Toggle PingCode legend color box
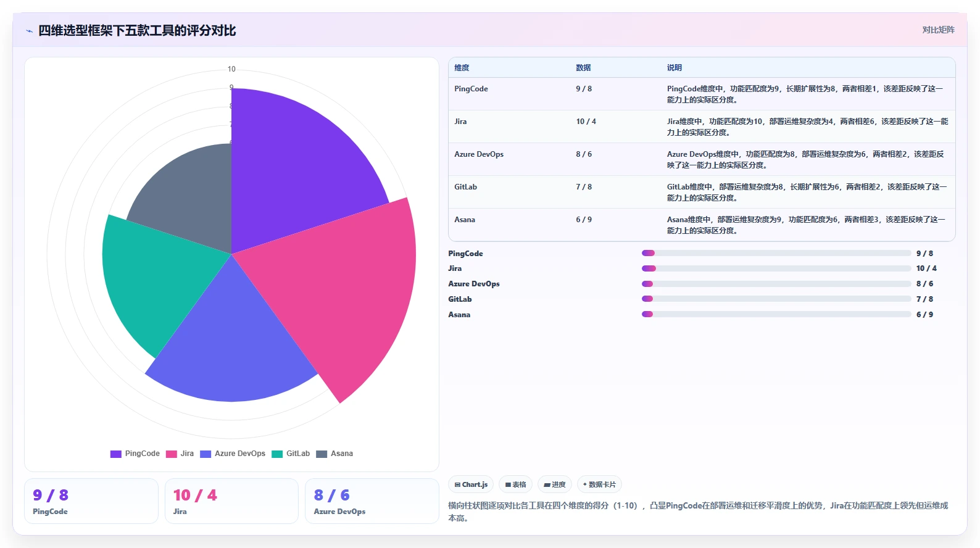The height and width of the screenshot is (548, 980). pyautogui.click(x=116, y=454)
